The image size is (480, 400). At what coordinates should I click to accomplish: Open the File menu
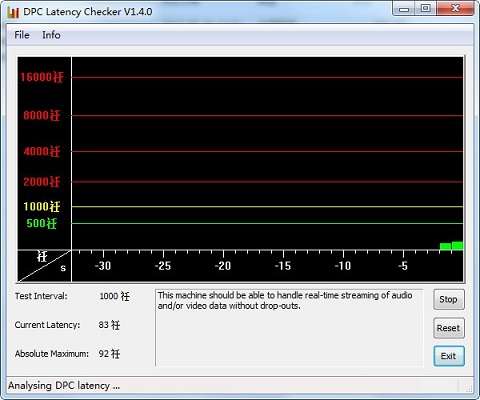click(x=22, y=35)
